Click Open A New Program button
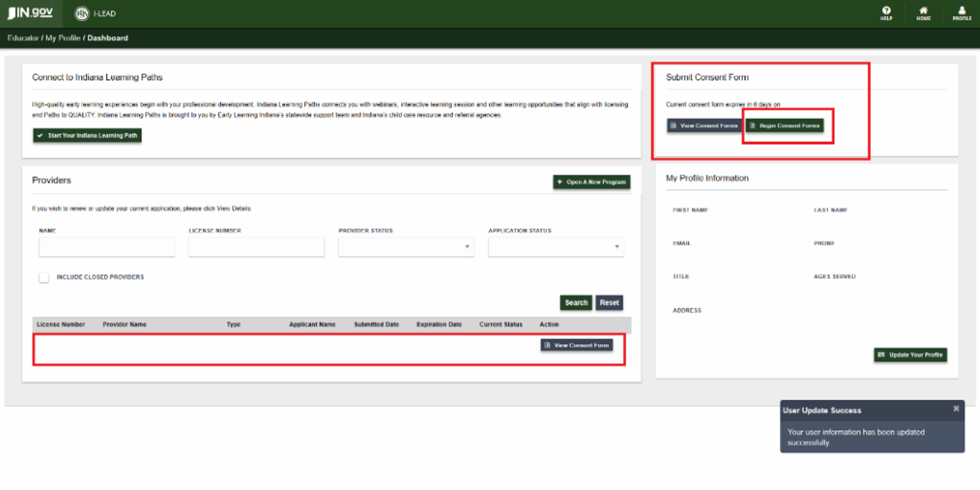This screenshot has width=980, height=490. coord(591,182)
